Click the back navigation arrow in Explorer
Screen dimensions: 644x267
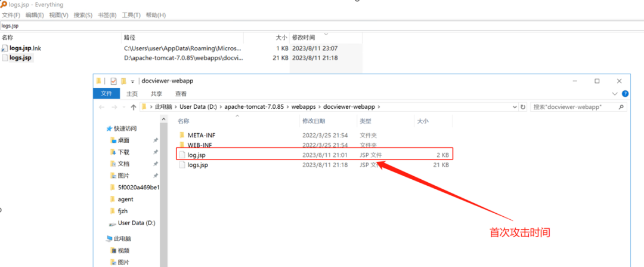pos(101,107)
